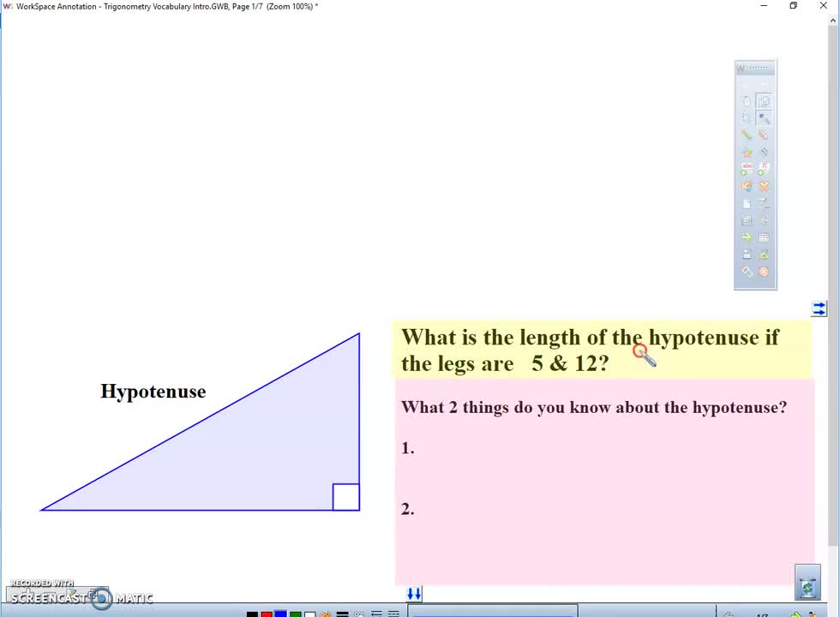Expand panel with blue right-arrows icon
840x617 pixels.
point(819,308)
